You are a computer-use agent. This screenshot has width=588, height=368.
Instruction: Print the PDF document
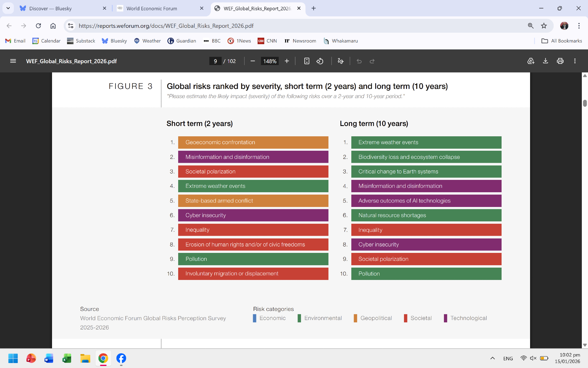[560, 61]
